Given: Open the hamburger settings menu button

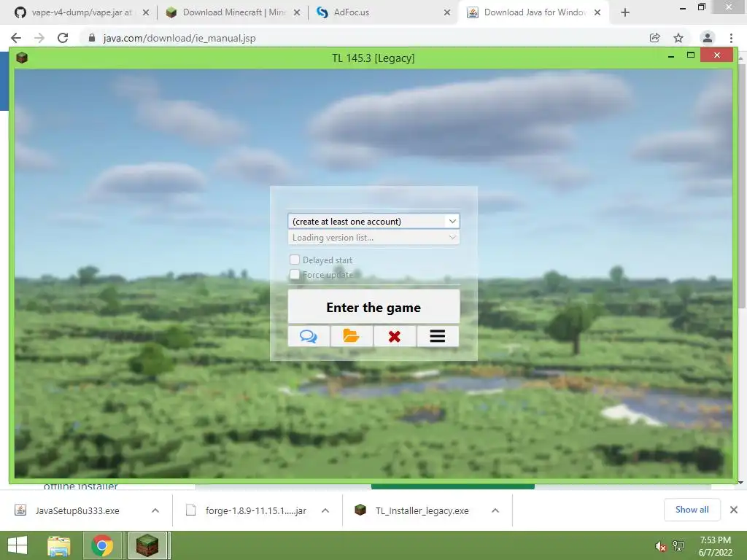Looking at the screenshot, I should click(x=438, y=336).
